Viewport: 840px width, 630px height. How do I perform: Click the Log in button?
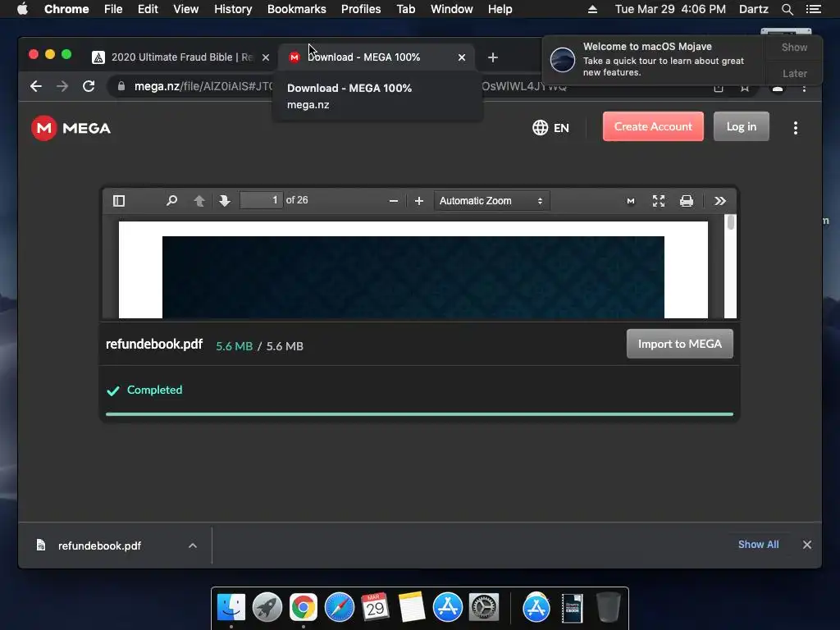click(x=742, y=126)
